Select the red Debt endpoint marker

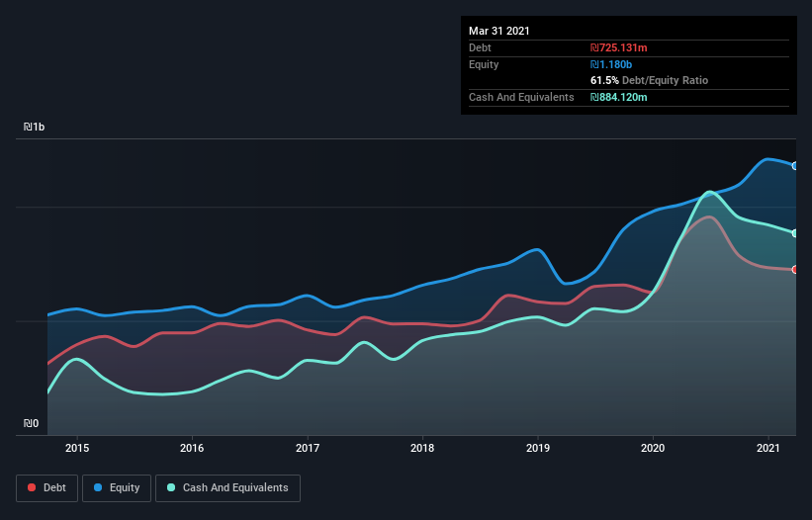795,270
